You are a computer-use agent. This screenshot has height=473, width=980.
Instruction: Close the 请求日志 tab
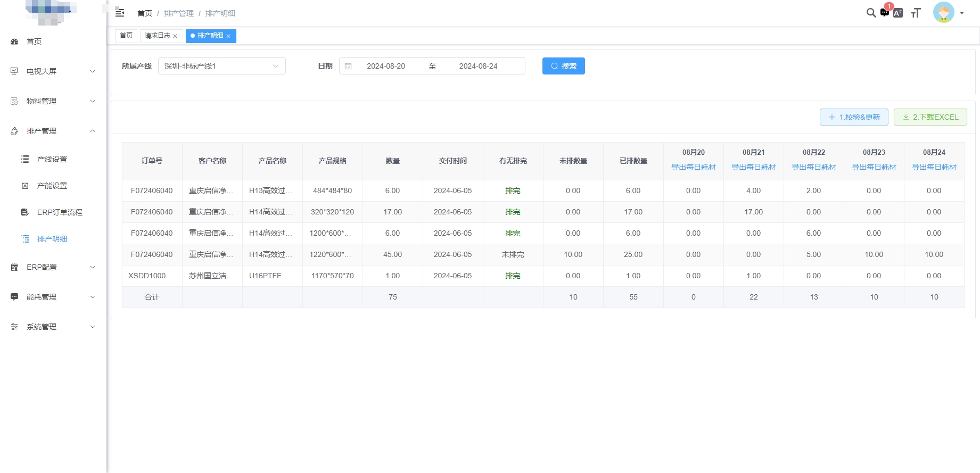pyautogui.click(x=175, y=36)
